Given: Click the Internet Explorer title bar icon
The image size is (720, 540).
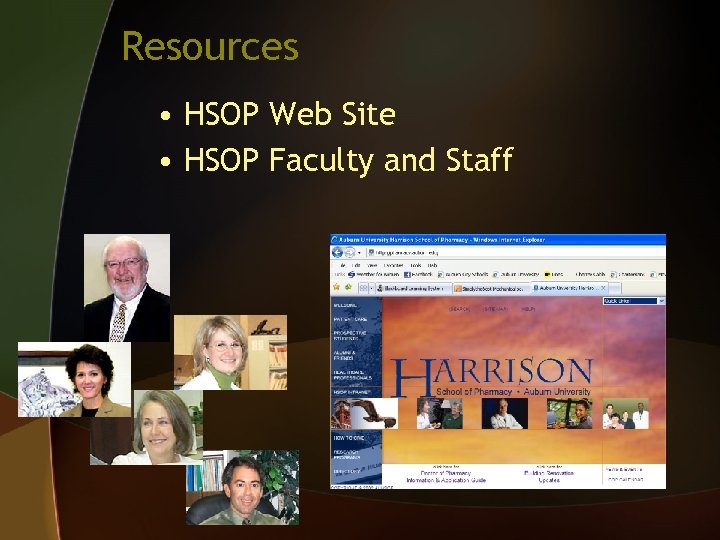Looking at the screenshot, I should [x=335, y=240].
